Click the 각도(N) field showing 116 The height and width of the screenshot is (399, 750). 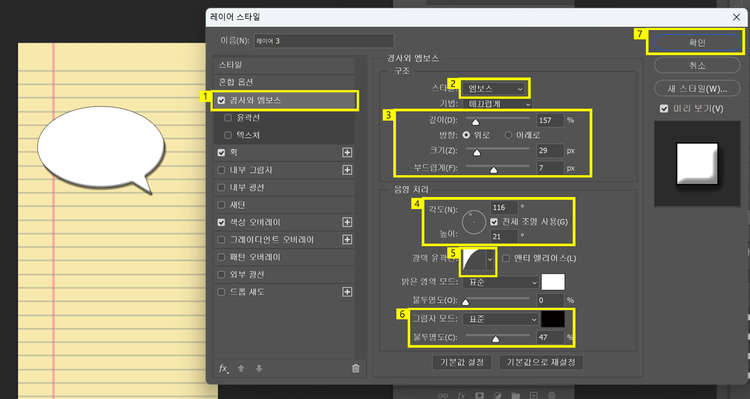pos(504,208)
